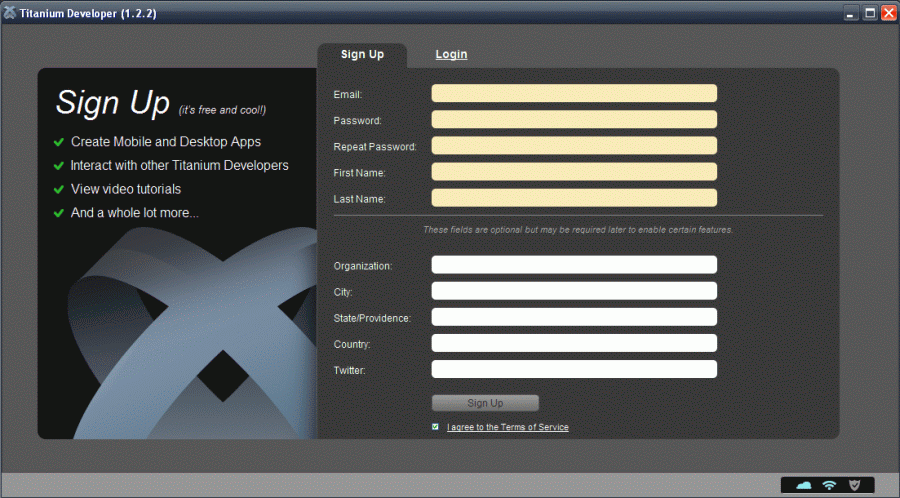Select the Repeat Password field
Image resolution: width=900 pixels, height=498 pixels.
[574, 145]
